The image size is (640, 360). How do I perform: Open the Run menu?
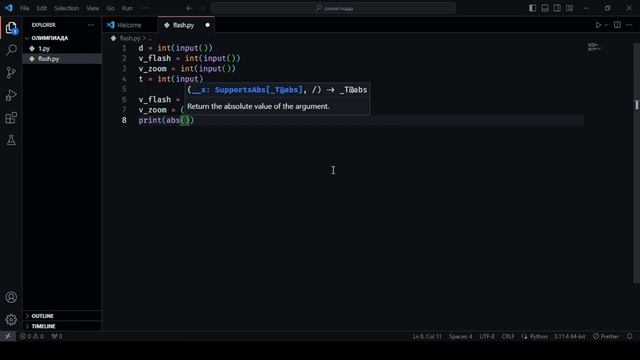(127, 8)
